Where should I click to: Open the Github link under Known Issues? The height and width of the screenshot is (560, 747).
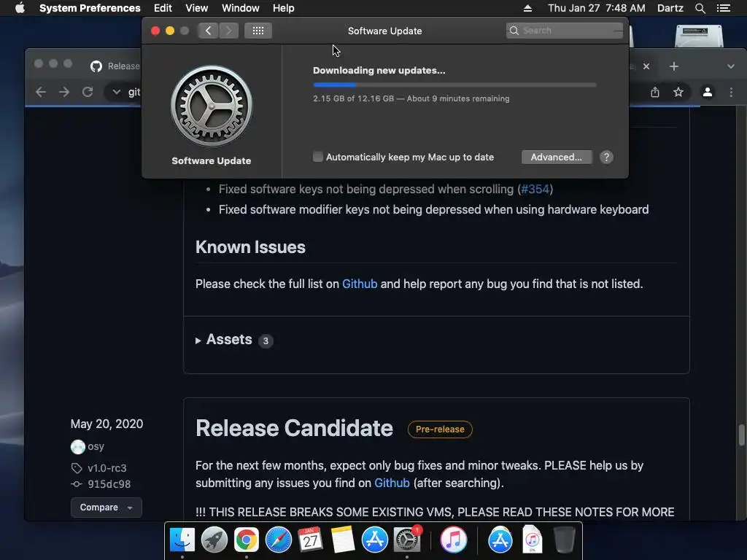tap(360, 284)
